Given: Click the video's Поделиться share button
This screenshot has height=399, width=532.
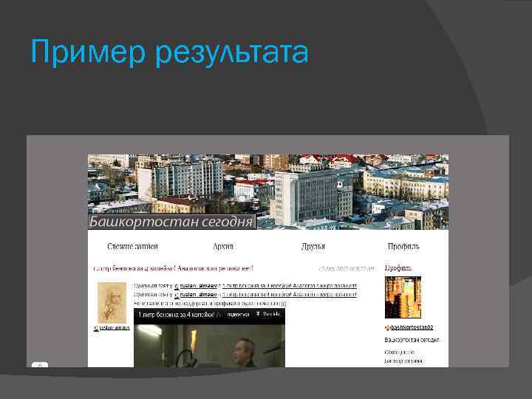Looking at the screenshot, I should pyautogui.click(x=238, y=315).
